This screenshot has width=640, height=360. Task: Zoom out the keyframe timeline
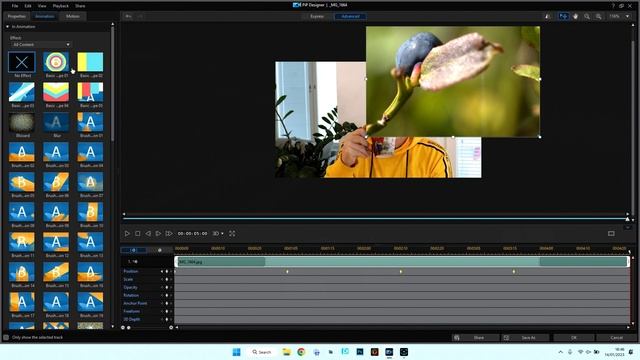point(123,327)
